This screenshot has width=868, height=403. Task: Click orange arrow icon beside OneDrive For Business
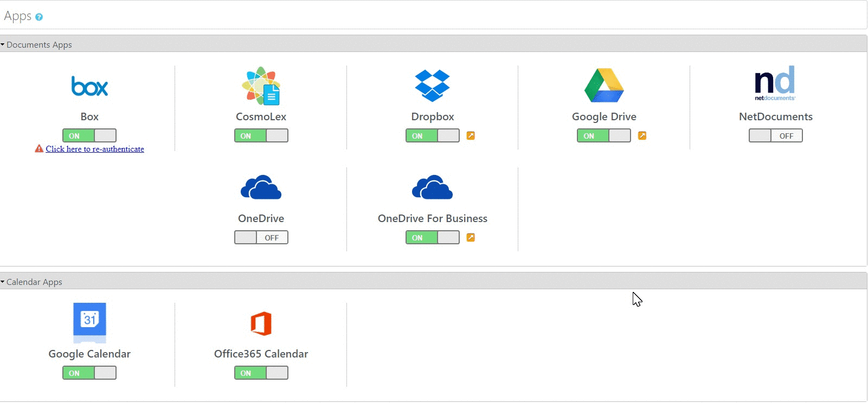471,237
